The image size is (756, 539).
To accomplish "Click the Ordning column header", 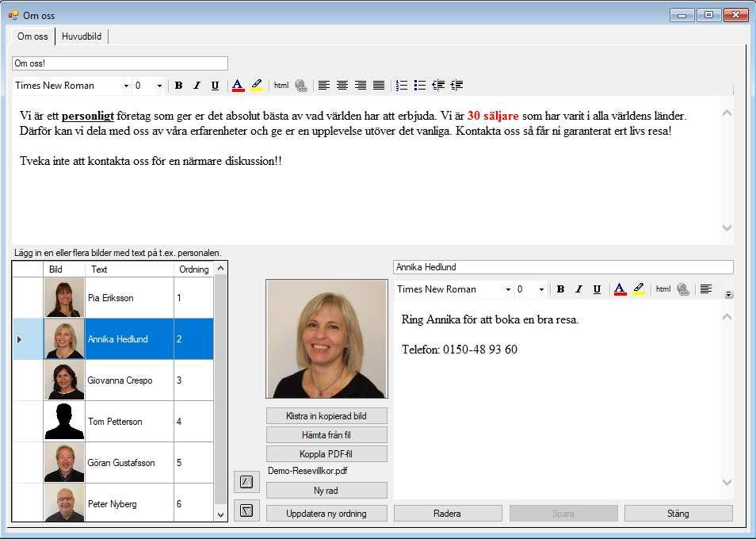I will [193, 269].
